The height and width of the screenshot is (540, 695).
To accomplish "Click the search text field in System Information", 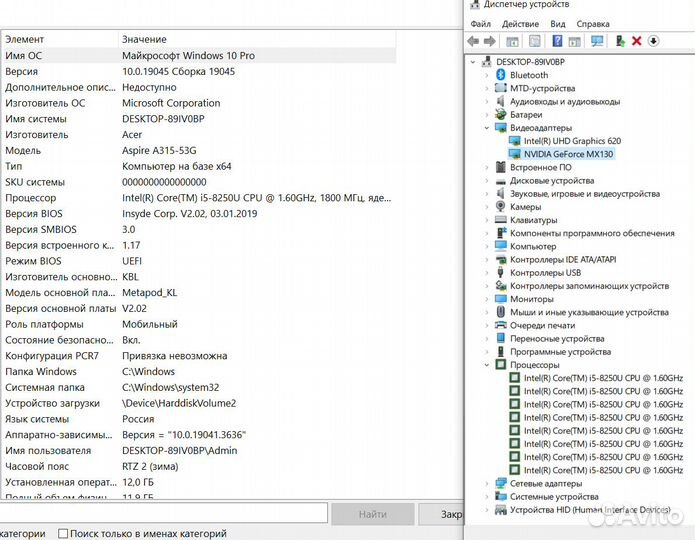I will [163, 513].
